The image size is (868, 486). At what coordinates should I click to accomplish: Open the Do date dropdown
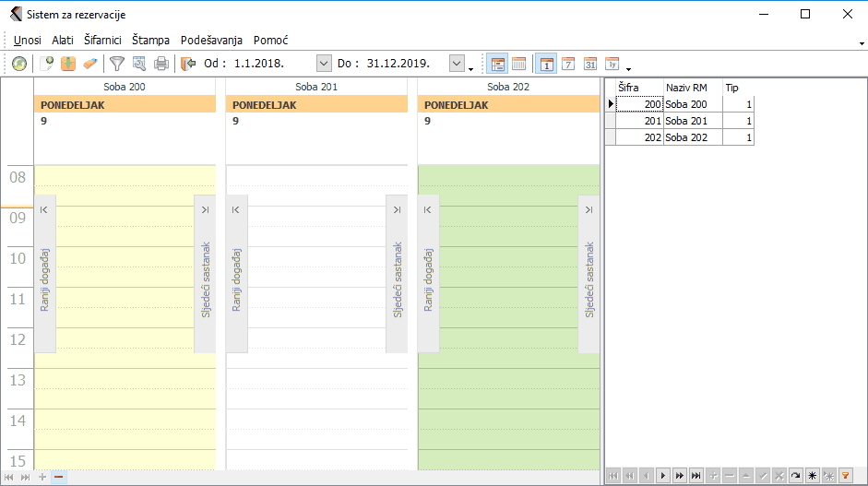(457, 64)
